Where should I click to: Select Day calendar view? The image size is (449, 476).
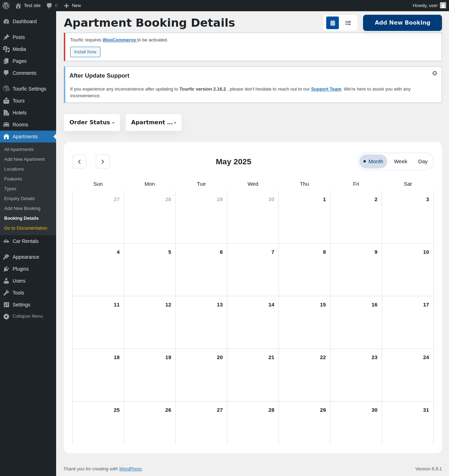423,161
